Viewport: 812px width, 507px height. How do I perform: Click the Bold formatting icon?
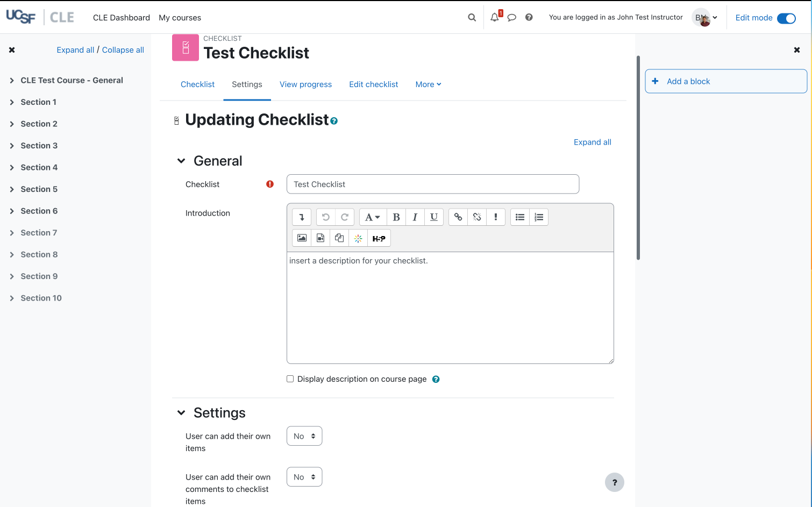pyautogui.click(x=396, y=217)
